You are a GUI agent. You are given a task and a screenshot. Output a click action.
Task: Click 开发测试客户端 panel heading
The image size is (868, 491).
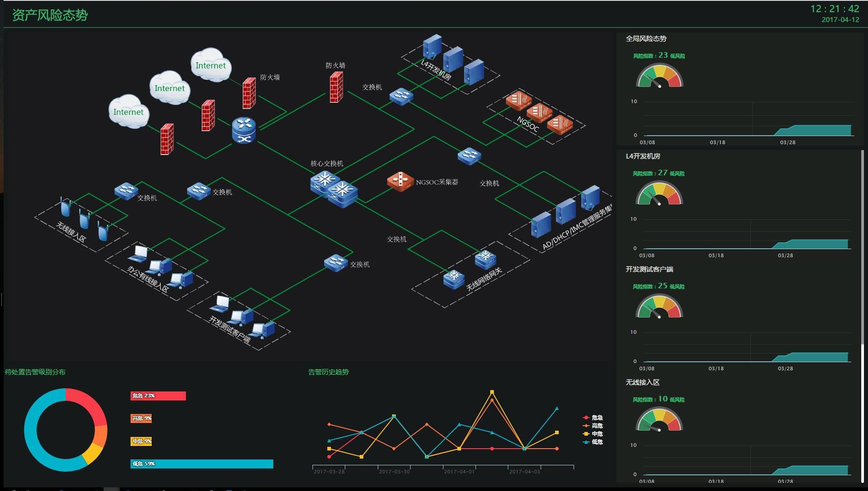point(649,269)
